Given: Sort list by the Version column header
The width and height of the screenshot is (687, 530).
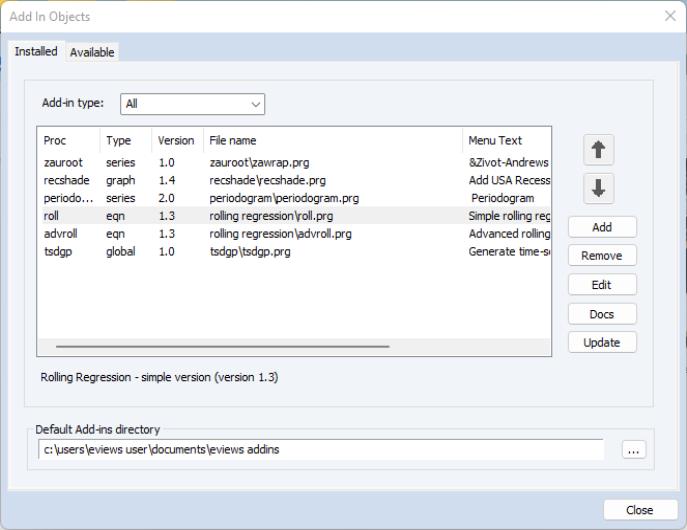Looking at the screenshot, I should [176, 141].
